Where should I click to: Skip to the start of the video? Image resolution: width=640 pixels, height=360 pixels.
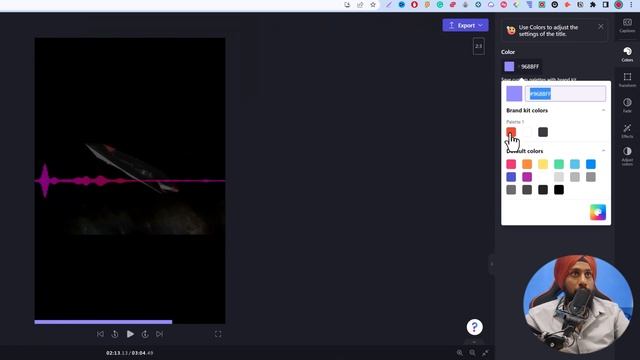click(100, 334)
